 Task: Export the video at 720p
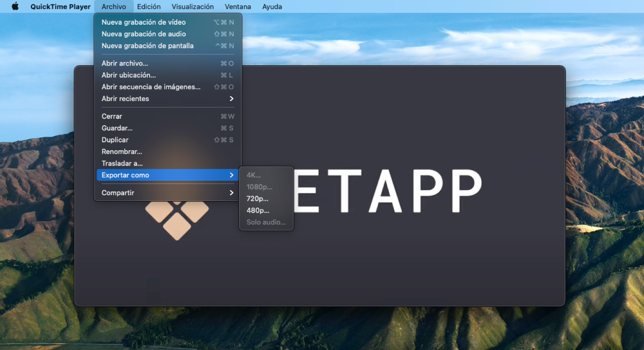tap(257, 199)
